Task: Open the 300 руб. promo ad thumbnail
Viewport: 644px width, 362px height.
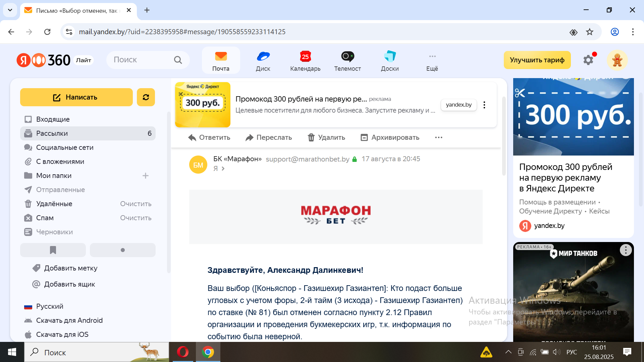Action: (x=203, y=105)
